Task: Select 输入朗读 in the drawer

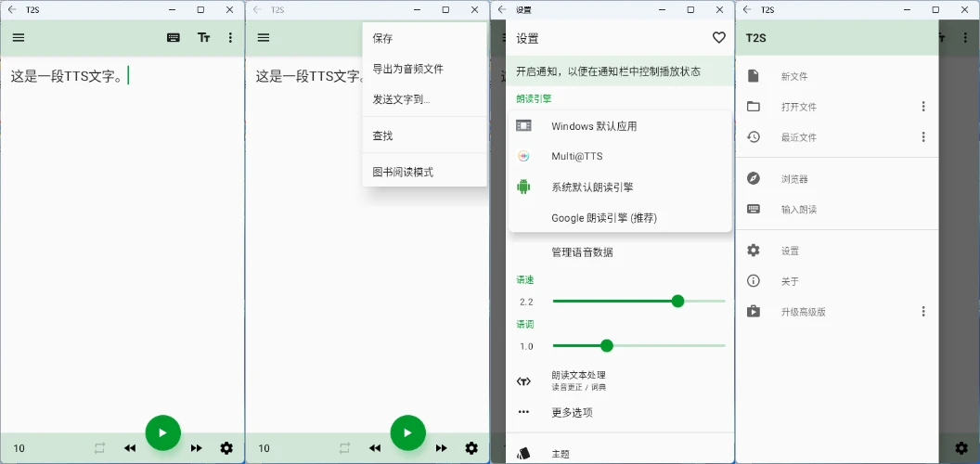Action: [798, 210]
